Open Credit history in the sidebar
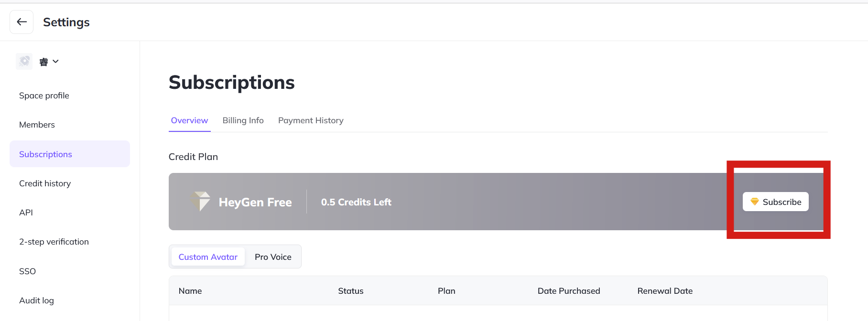The height and width of the screenshot is (321, 868). coord(45,183)
